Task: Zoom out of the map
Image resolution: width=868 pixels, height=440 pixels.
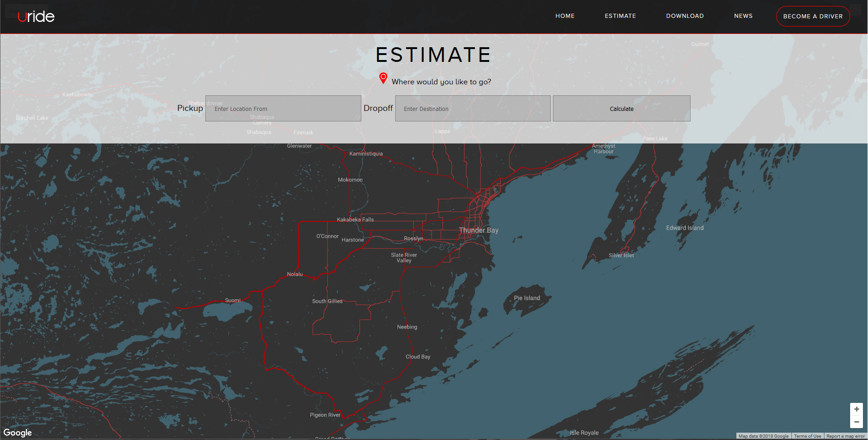Action: pos(856,422)
